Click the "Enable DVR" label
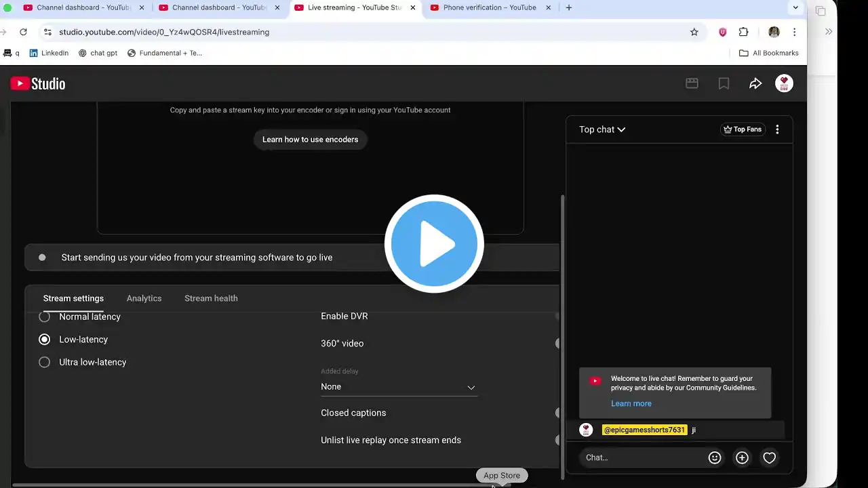 344,317
